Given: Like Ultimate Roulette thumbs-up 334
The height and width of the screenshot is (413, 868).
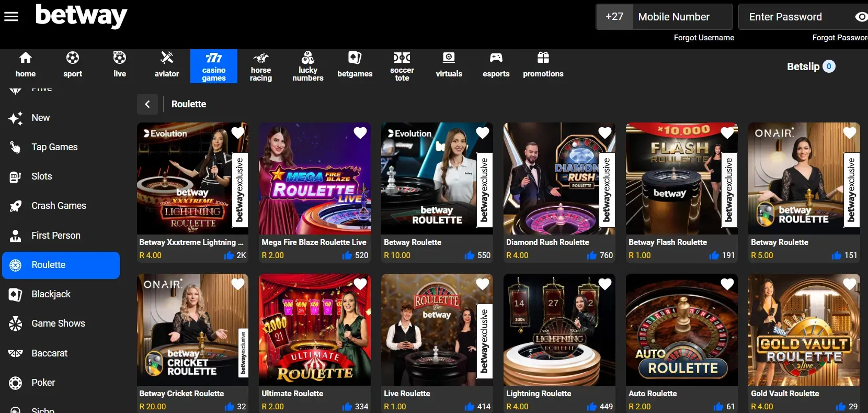Looking at the screenshot, I should click(347, 406).
